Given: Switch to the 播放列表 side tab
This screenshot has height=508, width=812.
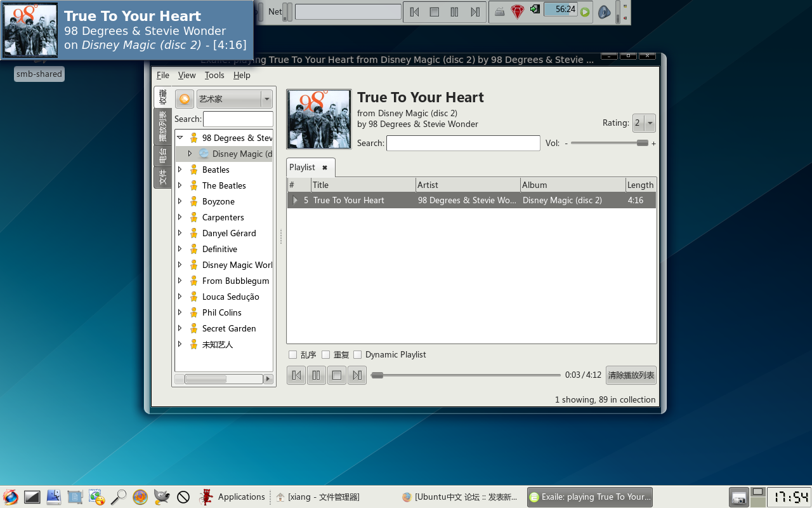Looking at the screenshot, I should point(163,126).
